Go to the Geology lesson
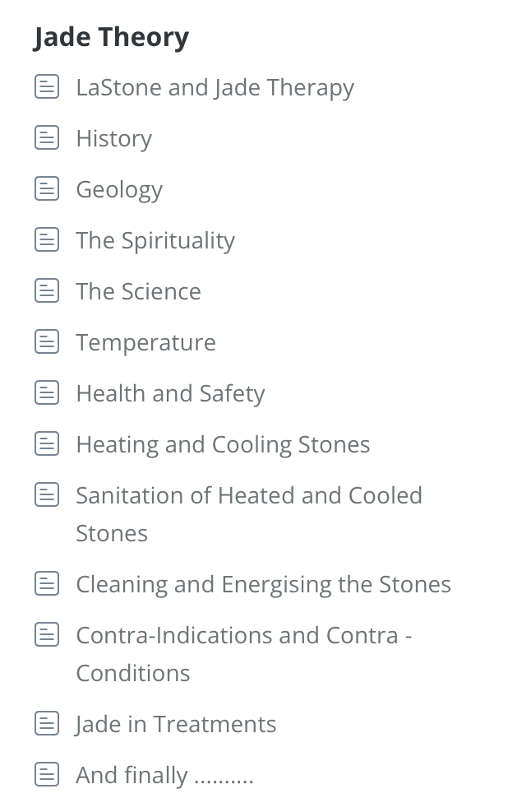The image size is (508, 812). [119, 189]
